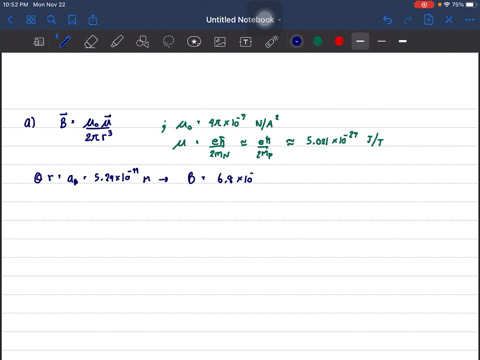Add a new page
Image resolution: width=480 pixels, height=360 pixels.
point(428,20)
